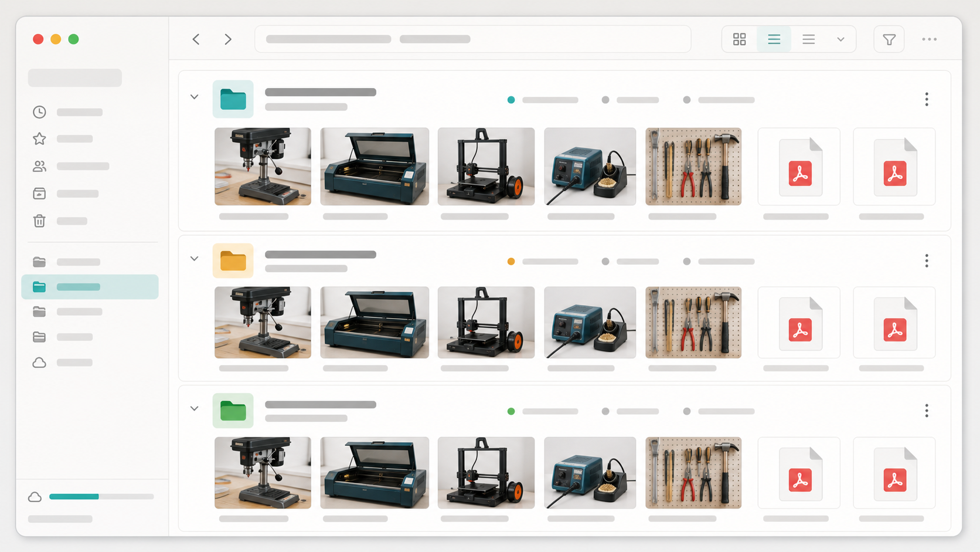The height and width of the screenshot is (552, 980).
Task: Open first PDF file in orange group
Action: click(x=799, y=323)
